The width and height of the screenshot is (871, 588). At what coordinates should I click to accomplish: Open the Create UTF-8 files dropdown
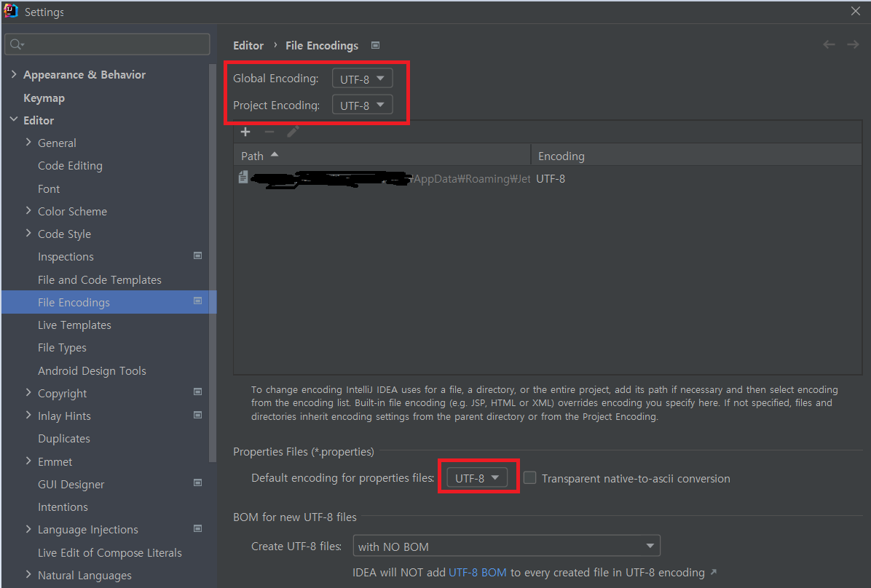[507, 546]
